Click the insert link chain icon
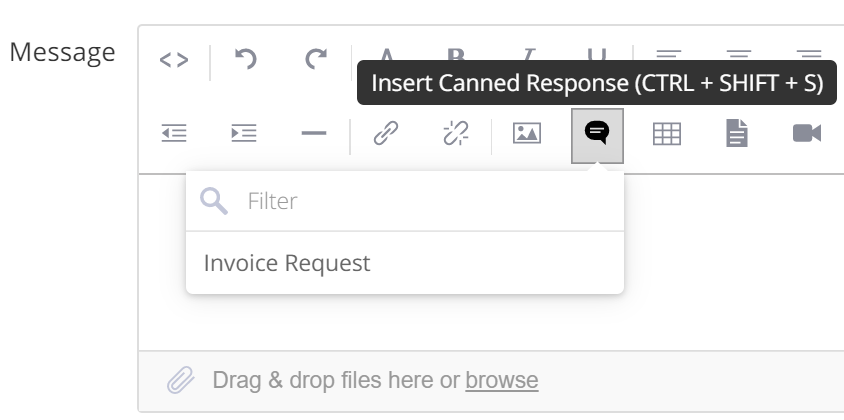Viewport: 844px width, 420px height. point(386,133)
